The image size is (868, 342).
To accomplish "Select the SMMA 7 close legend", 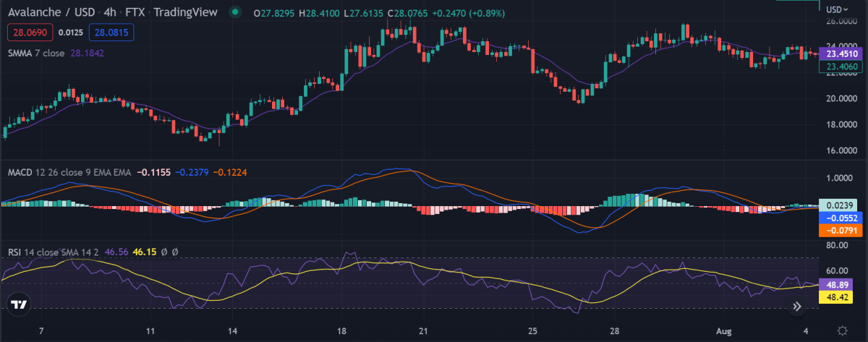I will click(36, 53).
